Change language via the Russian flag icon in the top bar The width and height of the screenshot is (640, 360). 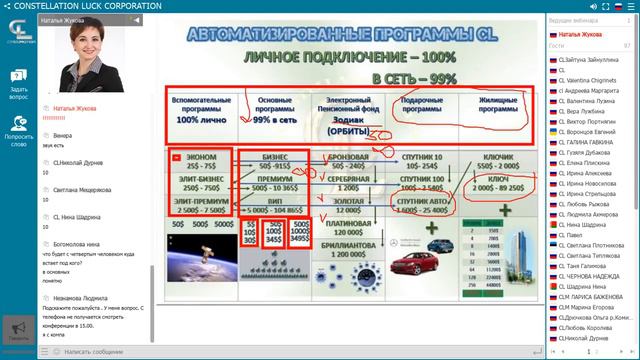tap(618, 7)
